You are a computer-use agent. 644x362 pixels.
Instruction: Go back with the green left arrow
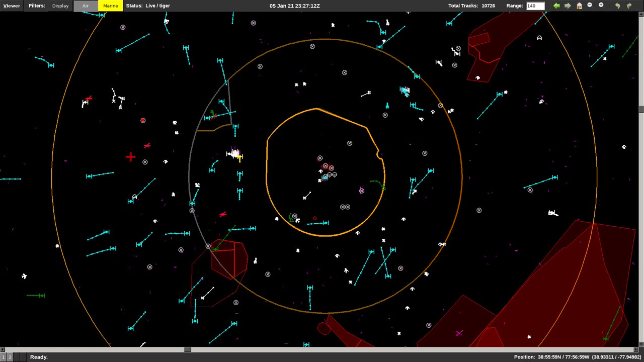click(556, 6)
